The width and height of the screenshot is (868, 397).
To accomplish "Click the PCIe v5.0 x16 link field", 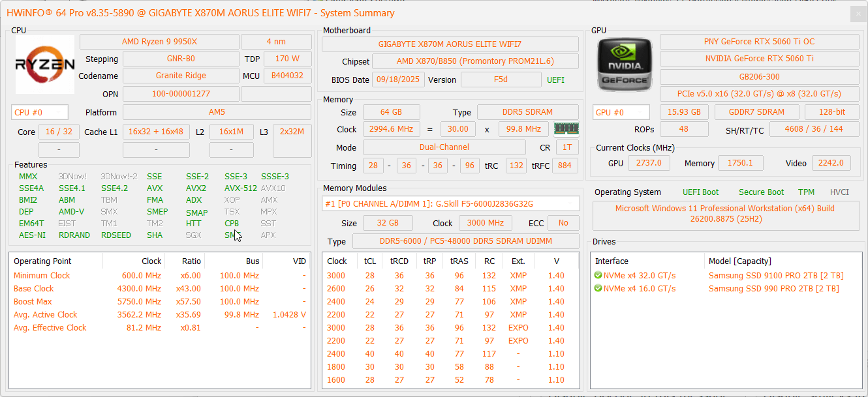I will pyautogui.click(x=759, y=94).
